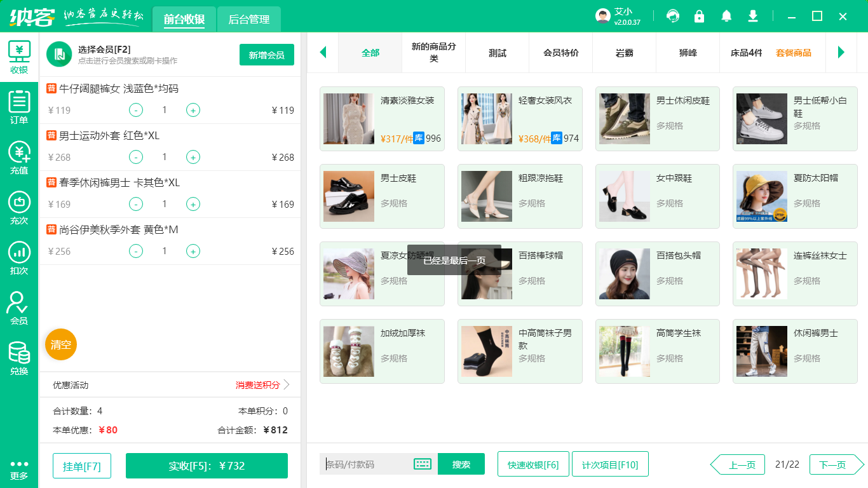The width and height of the screenshot is (868, 488).
Task: Decrease quantity of 男士运动外套 item
Action: click(x=136, y=157)
